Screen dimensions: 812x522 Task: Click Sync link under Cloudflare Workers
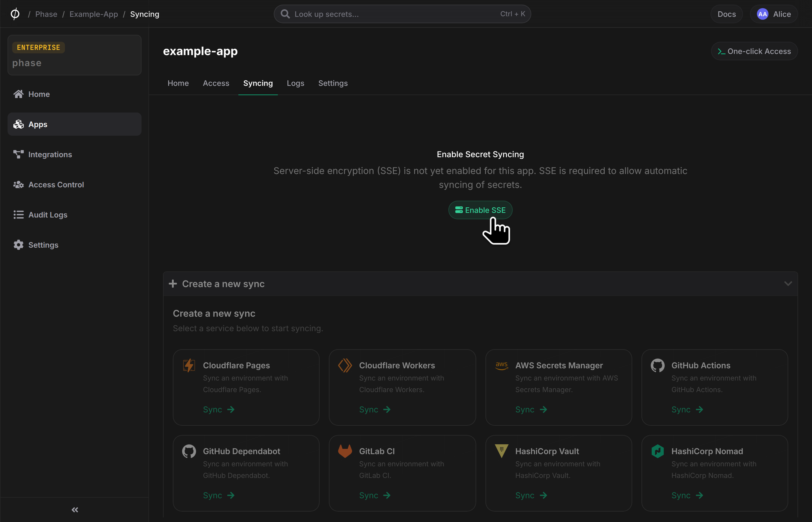(x=375, y=409)
